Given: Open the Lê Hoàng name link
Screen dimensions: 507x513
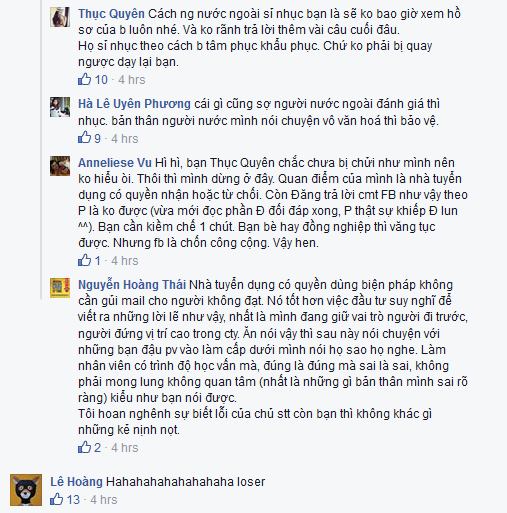Looking at the screenshot, I should [76, 482].
